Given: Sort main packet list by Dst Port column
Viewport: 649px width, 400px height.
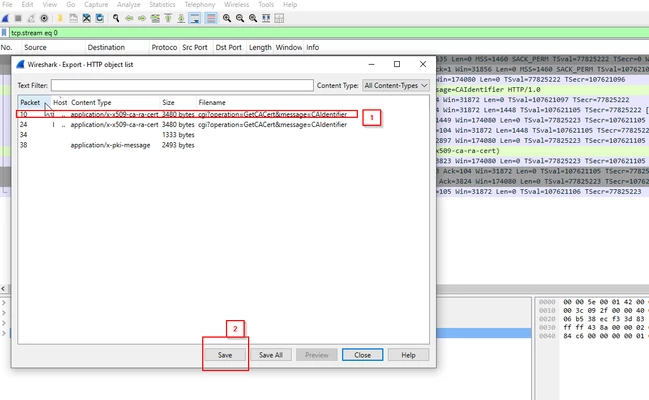Looking at the screenshot, I should point(230,47).
